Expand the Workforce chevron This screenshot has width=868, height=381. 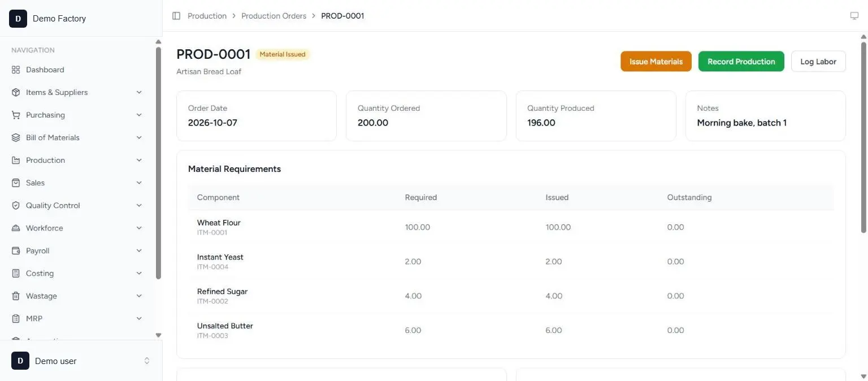click(x=139, y=228)
